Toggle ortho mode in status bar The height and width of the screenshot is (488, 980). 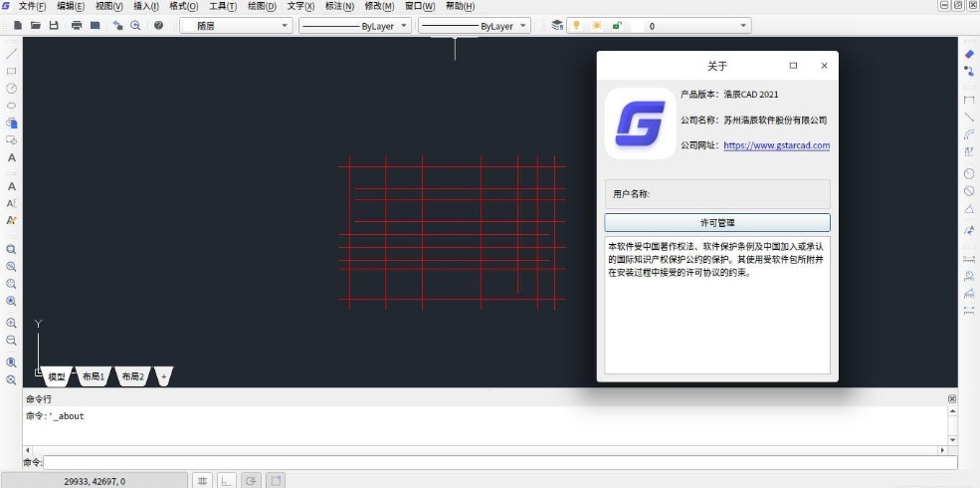[226, 480]
